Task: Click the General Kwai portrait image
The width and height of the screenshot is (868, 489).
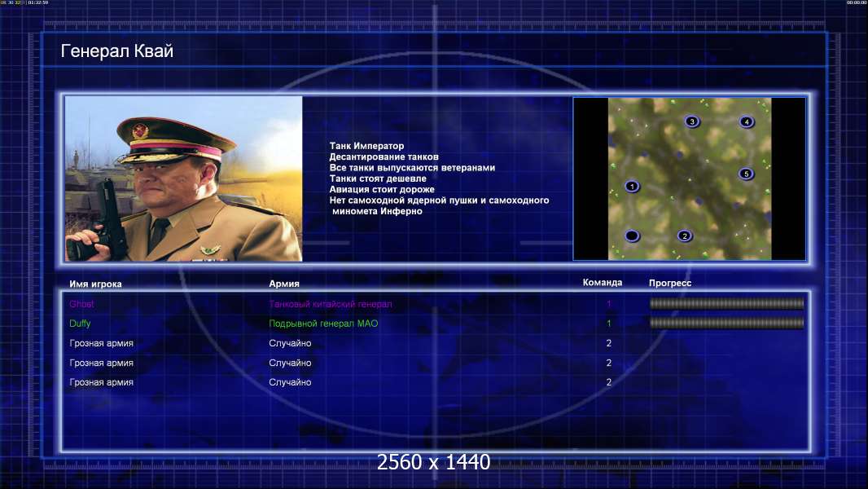Action: (184, 178)
